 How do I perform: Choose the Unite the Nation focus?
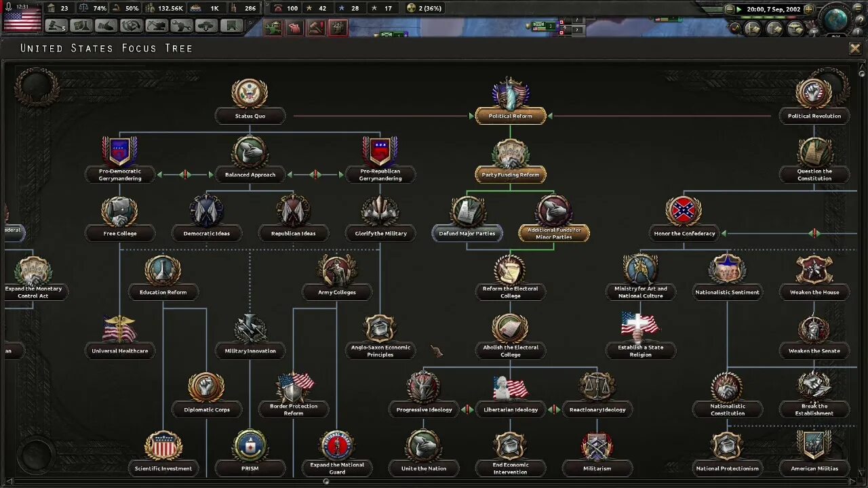coord(424,468)
